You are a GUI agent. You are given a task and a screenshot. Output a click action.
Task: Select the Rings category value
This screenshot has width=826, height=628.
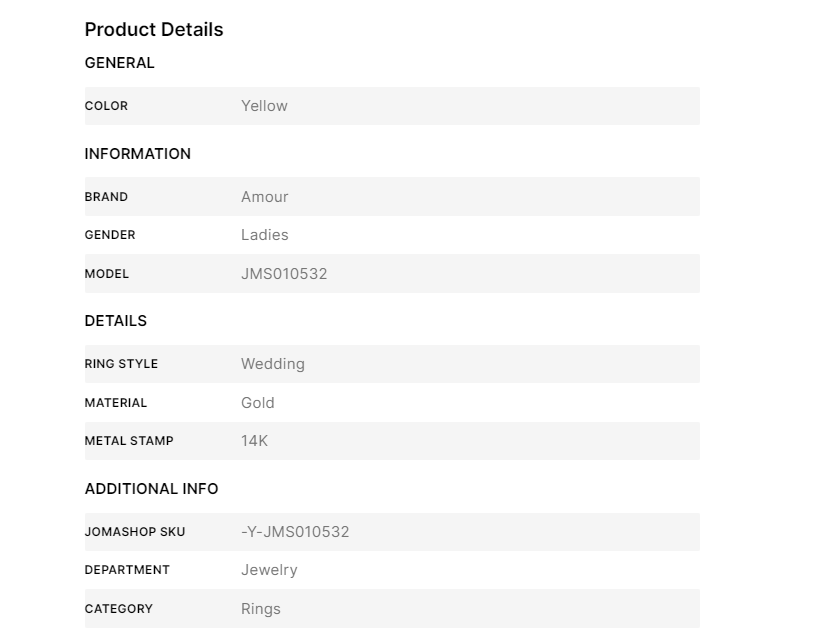[260, 609]
